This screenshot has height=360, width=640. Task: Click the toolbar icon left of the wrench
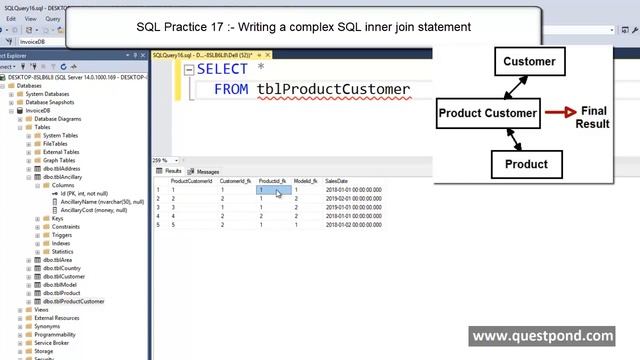click(625, 30)
